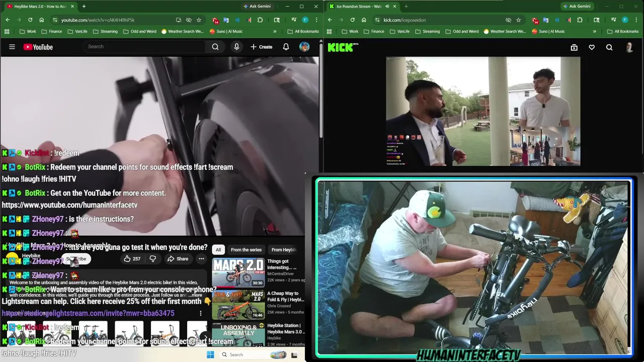Dislike the HeyBike video
Image resolution: width=644 pixels, height=362 pixels.
[153, 258]
